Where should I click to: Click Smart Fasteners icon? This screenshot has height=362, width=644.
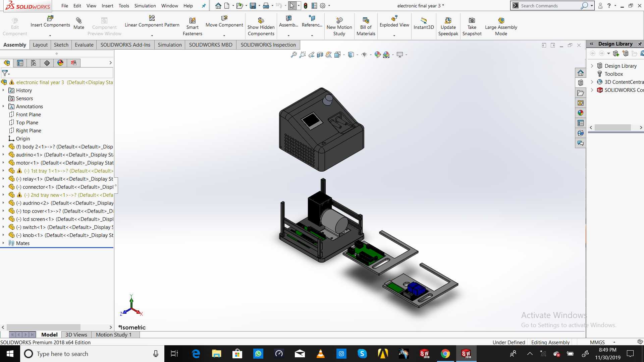[x=193, y=26]
